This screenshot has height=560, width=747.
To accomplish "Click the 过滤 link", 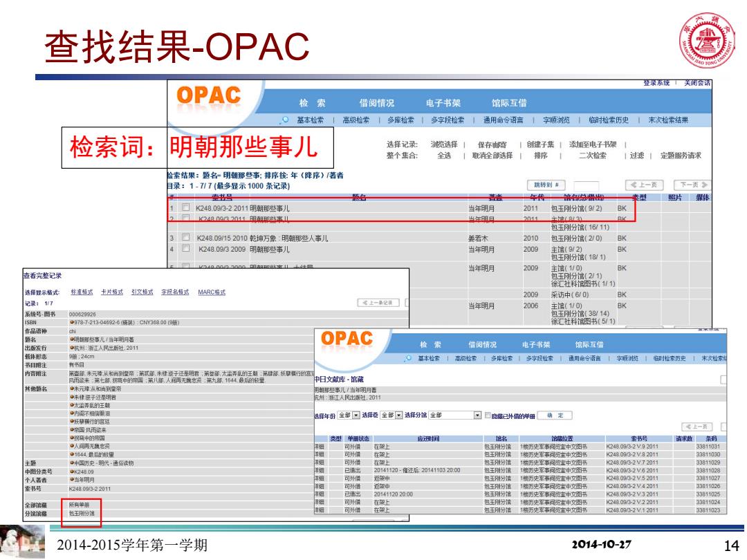I will 636,156.
